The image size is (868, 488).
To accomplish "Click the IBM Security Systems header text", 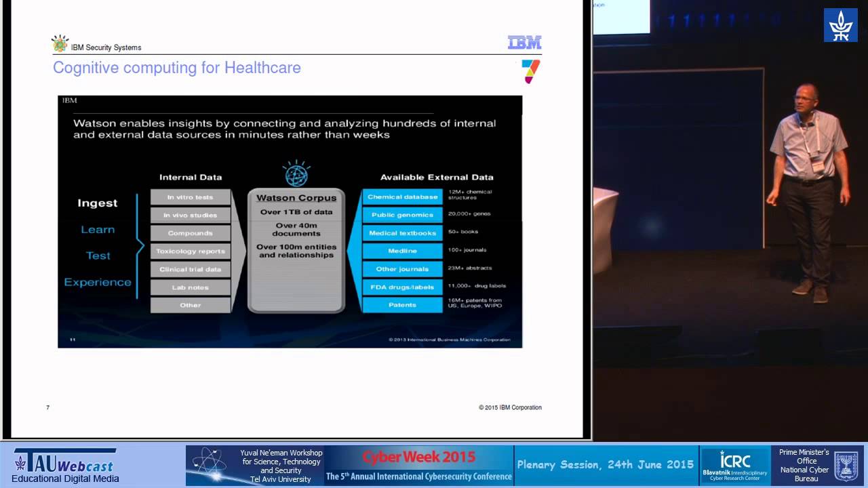I will [106, 48].
